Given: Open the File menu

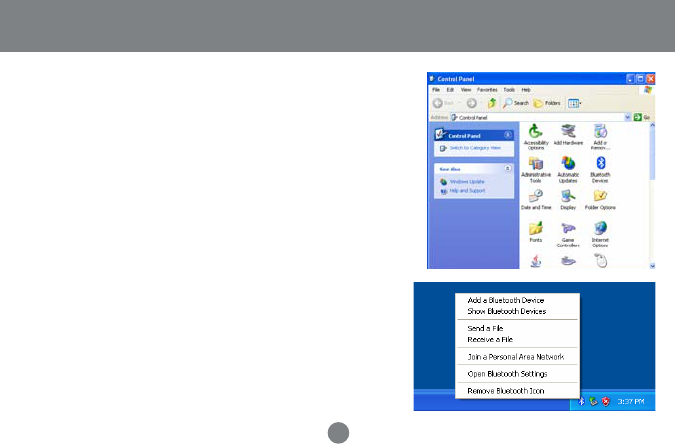Looking at the screenshot, I should coord(436,90).
